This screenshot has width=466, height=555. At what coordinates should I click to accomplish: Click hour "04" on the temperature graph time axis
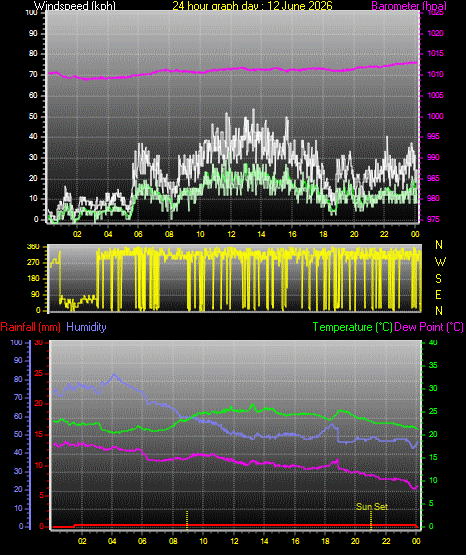point(112,541)
